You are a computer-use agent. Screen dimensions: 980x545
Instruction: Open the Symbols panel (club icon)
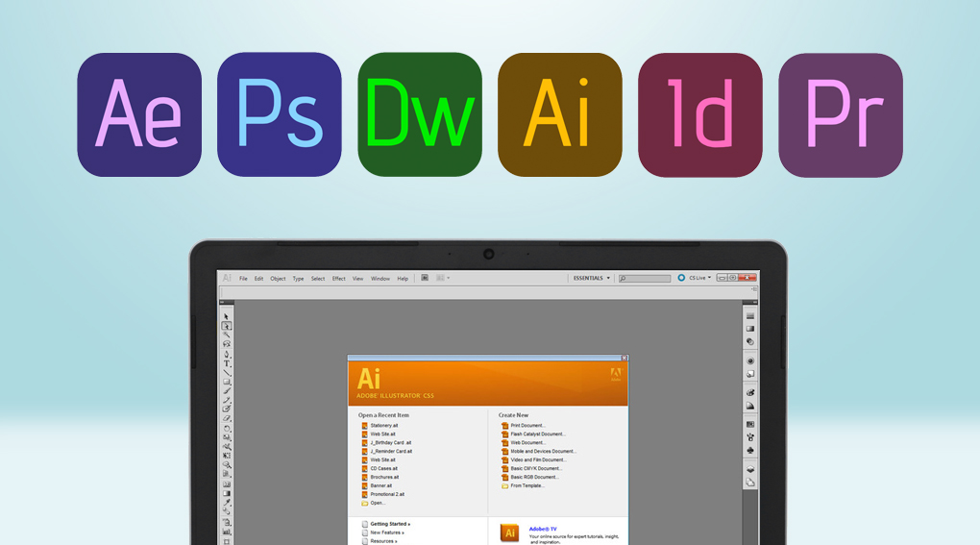[x=750, y=450]
